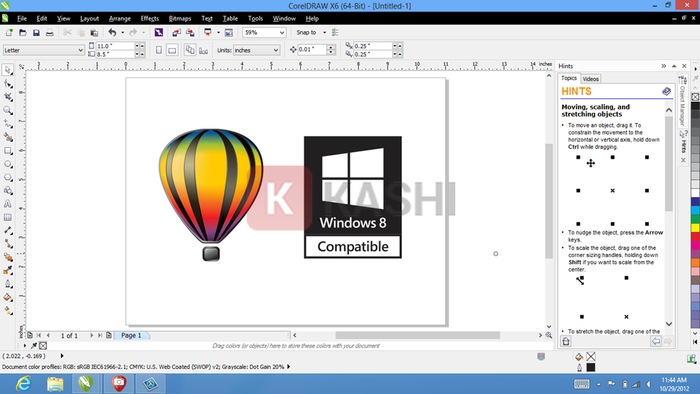Go to the first page button
The width and height of the screenshot is (700, 394).
[39, 335]
